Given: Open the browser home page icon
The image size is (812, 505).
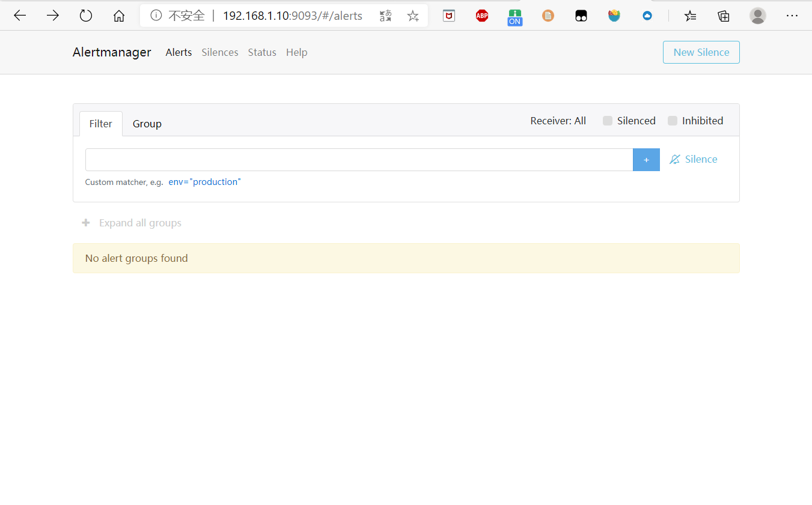Looking at the screenshot, I should (119, 16).
